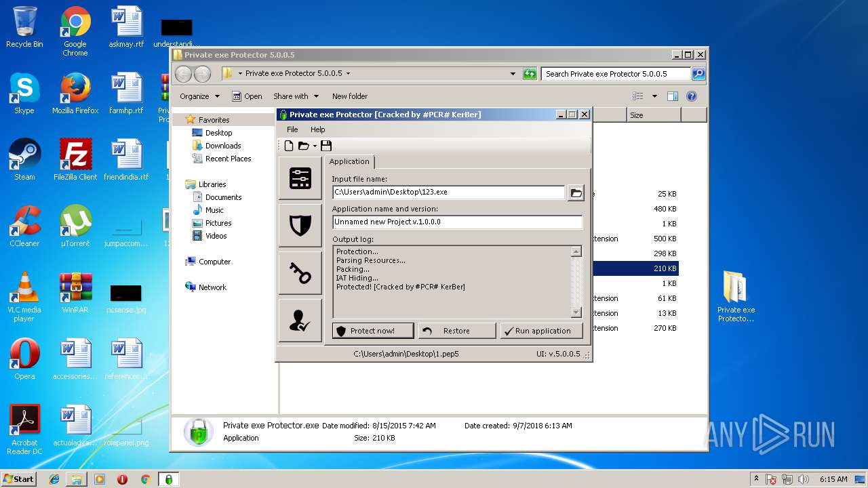
Task: Browse for input file with folder button
Action: pyautogui.click(x=576, y=193)
